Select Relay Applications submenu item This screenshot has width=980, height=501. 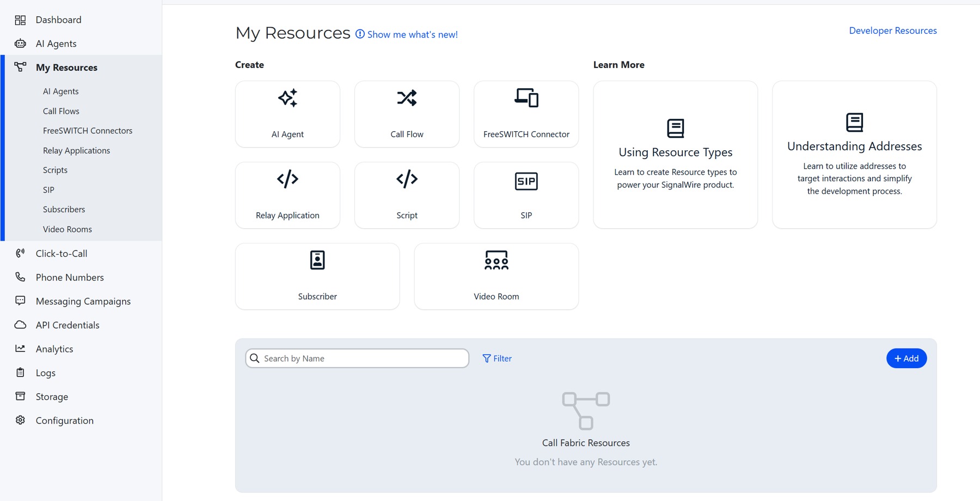point(76,150)
